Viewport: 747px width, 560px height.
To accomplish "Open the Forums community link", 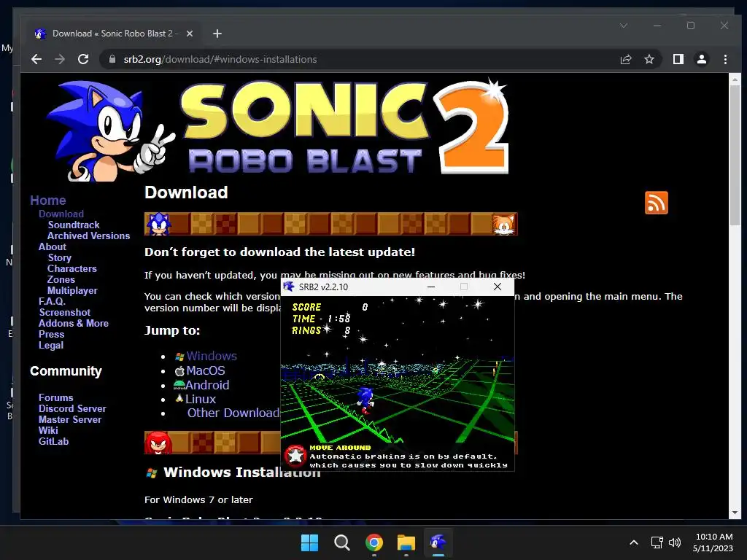I will [x=55, y=397].
